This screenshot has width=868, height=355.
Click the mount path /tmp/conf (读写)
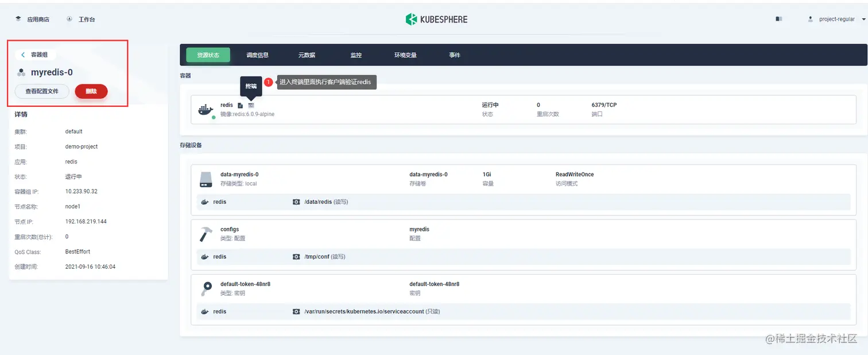coord(325,257)
